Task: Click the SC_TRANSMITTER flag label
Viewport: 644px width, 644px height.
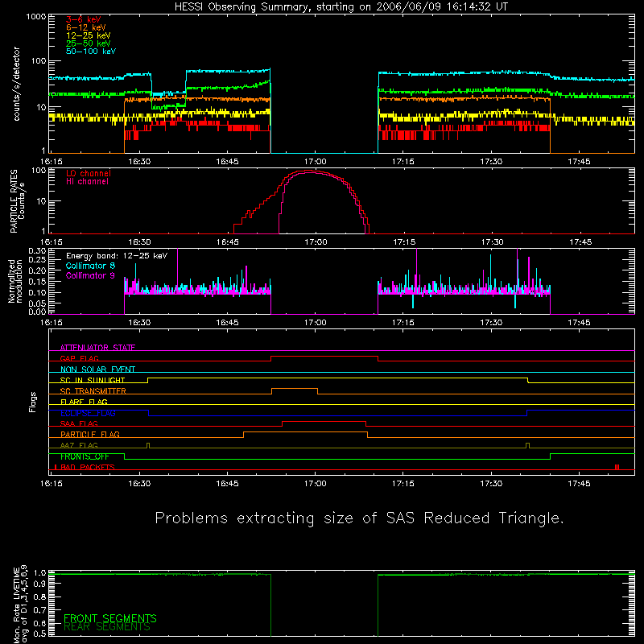Action: pyautogui.click(x=93, y=391)
